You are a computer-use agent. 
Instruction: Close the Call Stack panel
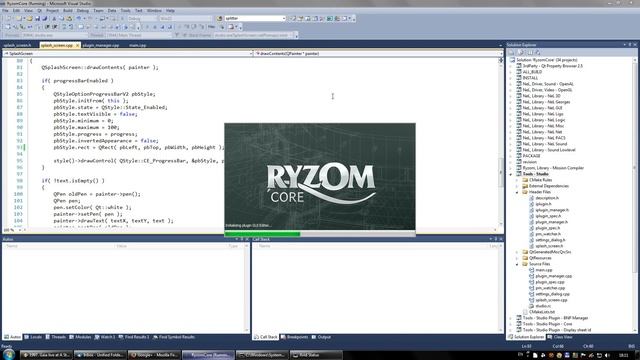(x=501, y=239)
